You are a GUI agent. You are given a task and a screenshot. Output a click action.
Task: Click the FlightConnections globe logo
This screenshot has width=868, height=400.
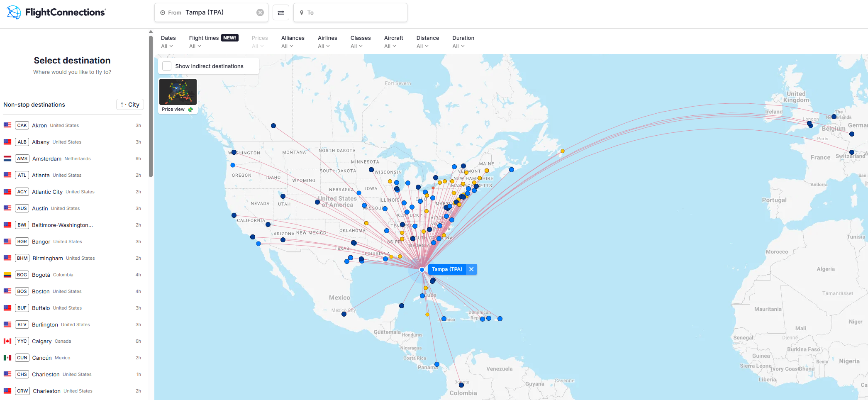14,12
